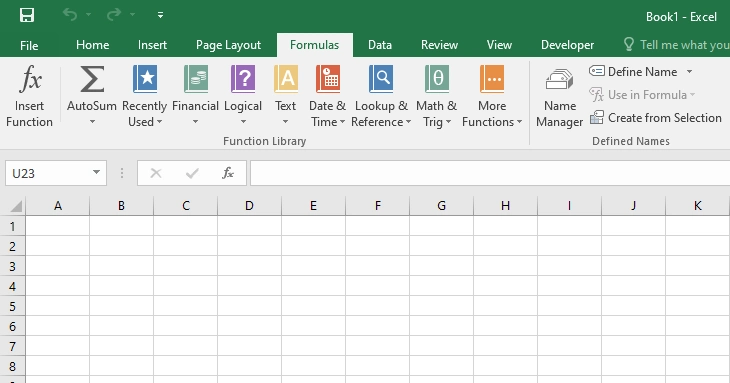Image resolution: width=730 pixels, height=383 pixels.
Task: Select column J header
Action: point(634,206)
